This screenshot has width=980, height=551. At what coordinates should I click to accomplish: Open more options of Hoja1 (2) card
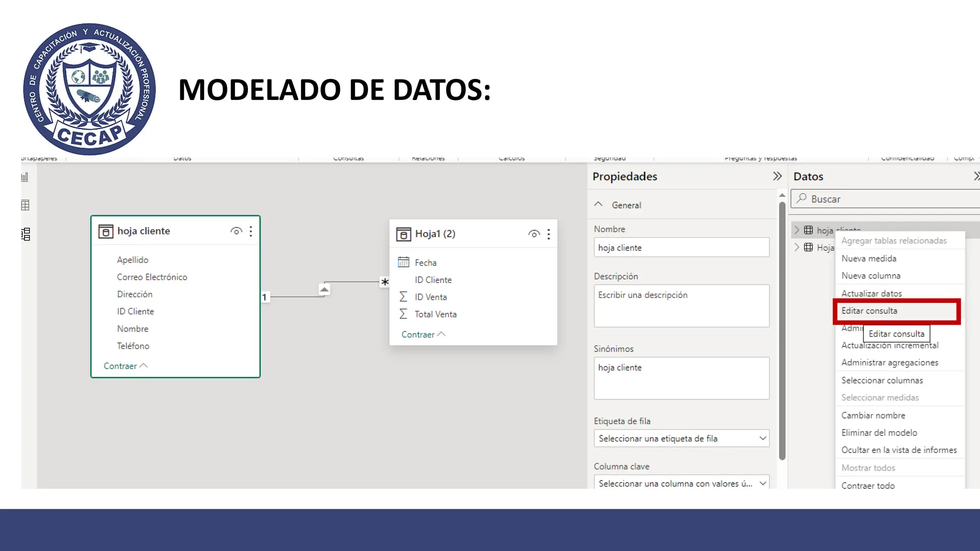[x=549, y=234]
